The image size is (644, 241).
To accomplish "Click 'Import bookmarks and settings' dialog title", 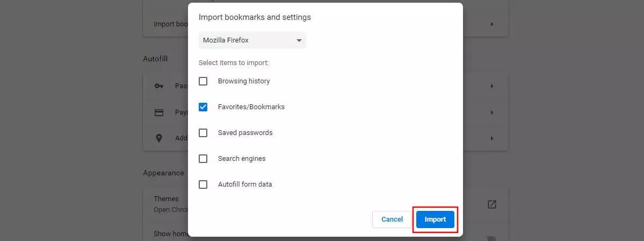I will click(255, 17).
